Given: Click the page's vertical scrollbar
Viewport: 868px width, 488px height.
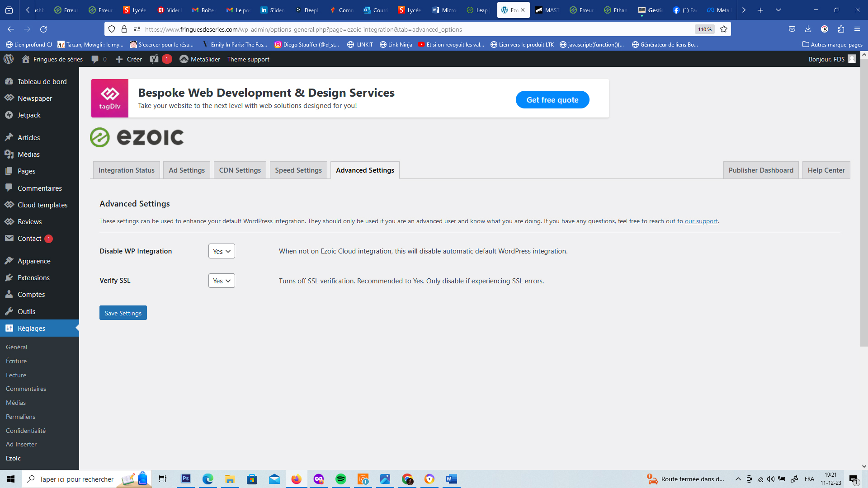Looking at the screenshot, I should (864, 203).
